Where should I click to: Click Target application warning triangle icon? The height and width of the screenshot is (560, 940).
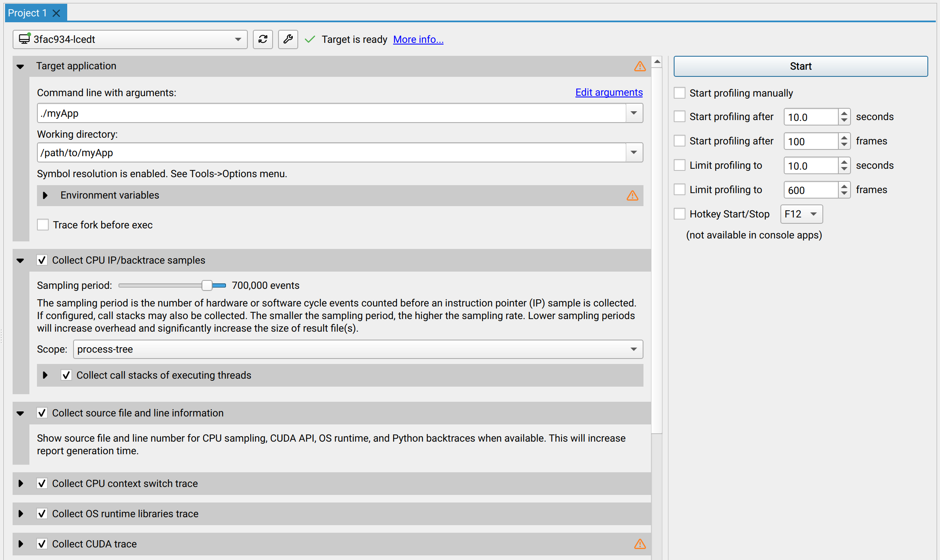click(640, 66)
